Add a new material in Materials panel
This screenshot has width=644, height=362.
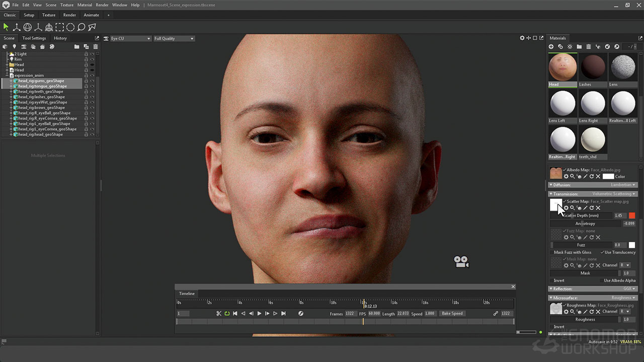click(551, 47)
